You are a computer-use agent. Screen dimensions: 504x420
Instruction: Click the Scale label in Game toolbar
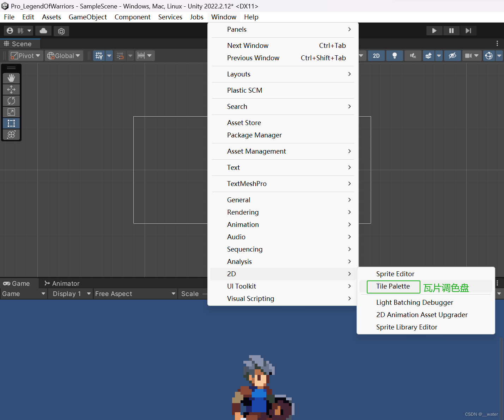tap(190, 294)
